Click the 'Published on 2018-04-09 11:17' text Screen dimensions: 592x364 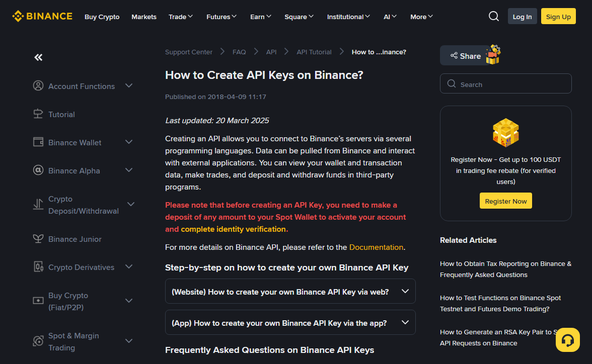click(215, 97)
